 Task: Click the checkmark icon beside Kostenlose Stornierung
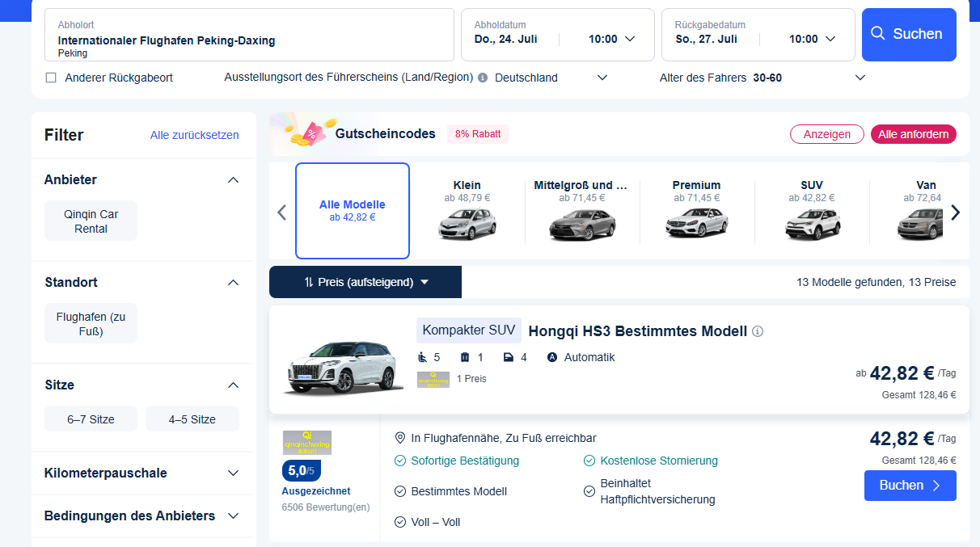[x=589, y=461]
